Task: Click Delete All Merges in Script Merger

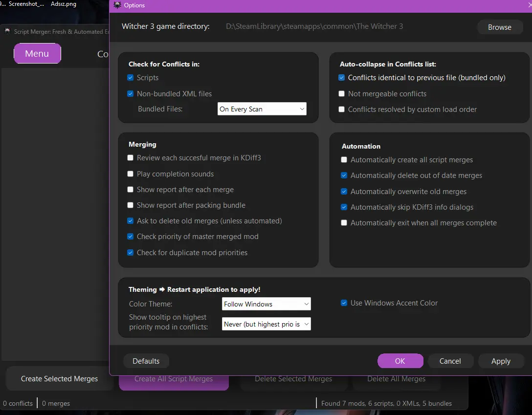Action: click(396, 382)
